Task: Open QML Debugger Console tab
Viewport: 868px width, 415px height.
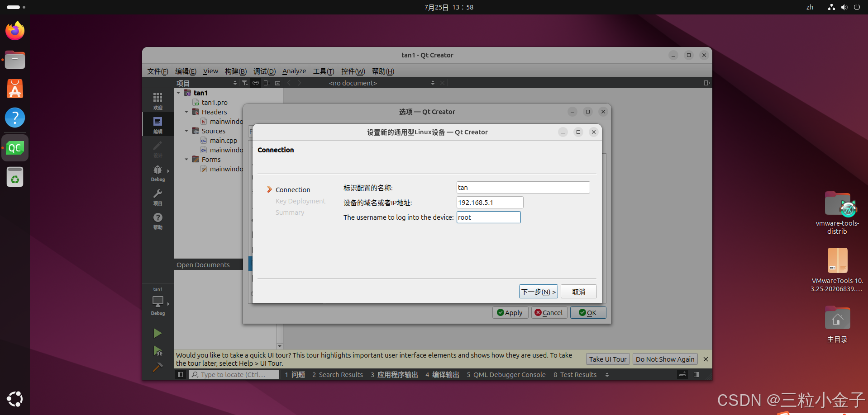Action: (x=506, y=374)
